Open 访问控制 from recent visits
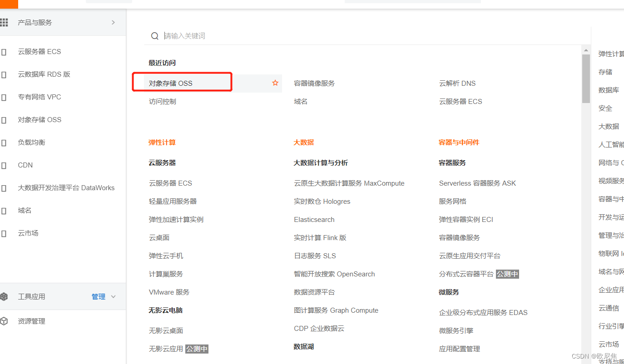624x364 pixels. tap(163, 101)
